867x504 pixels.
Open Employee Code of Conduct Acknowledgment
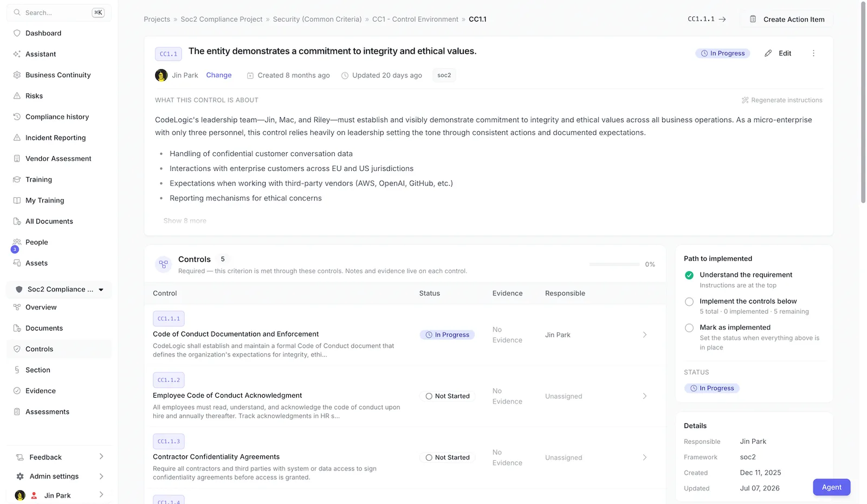click(x=228, y=396)
